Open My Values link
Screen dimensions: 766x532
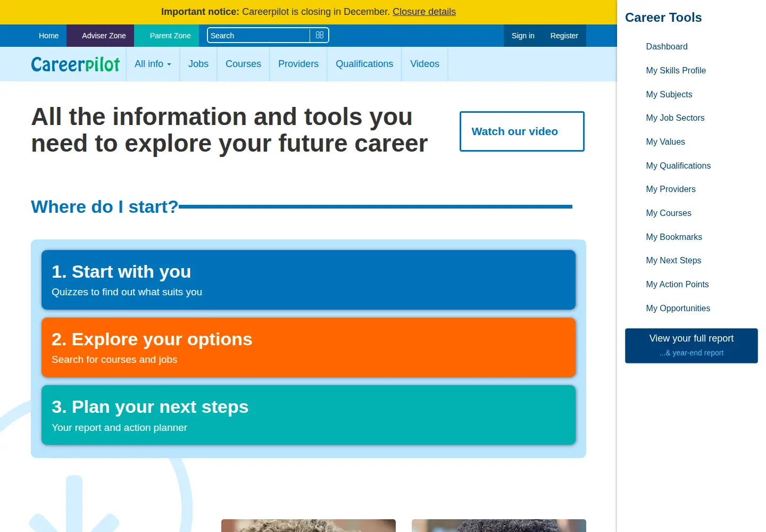665,142
